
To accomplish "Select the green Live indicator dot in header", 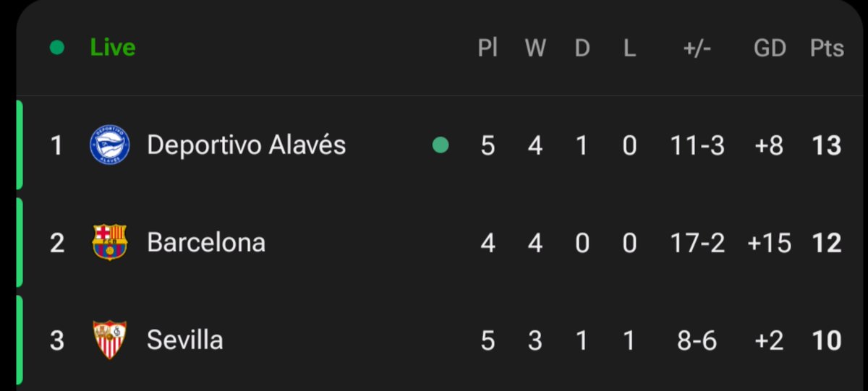I will (57, 48).
